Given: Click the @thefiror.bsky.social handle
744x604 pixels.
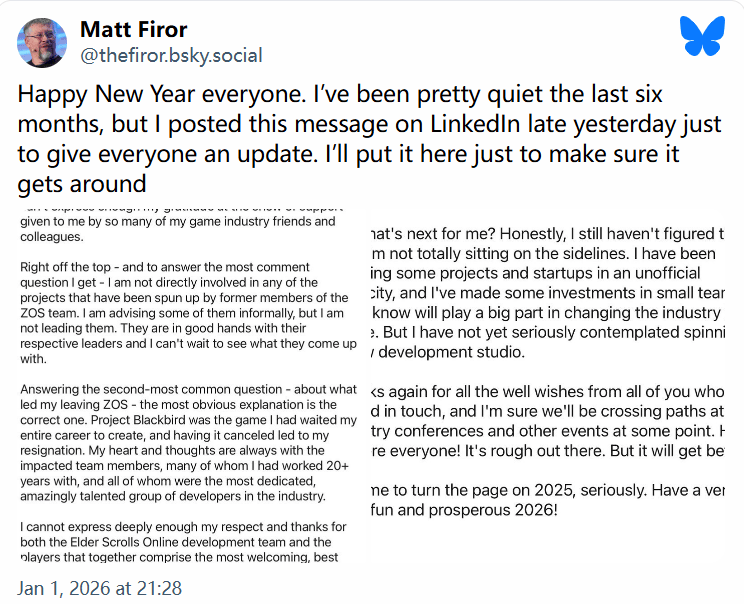Looking at the screenshot, I should click(174, 56).
